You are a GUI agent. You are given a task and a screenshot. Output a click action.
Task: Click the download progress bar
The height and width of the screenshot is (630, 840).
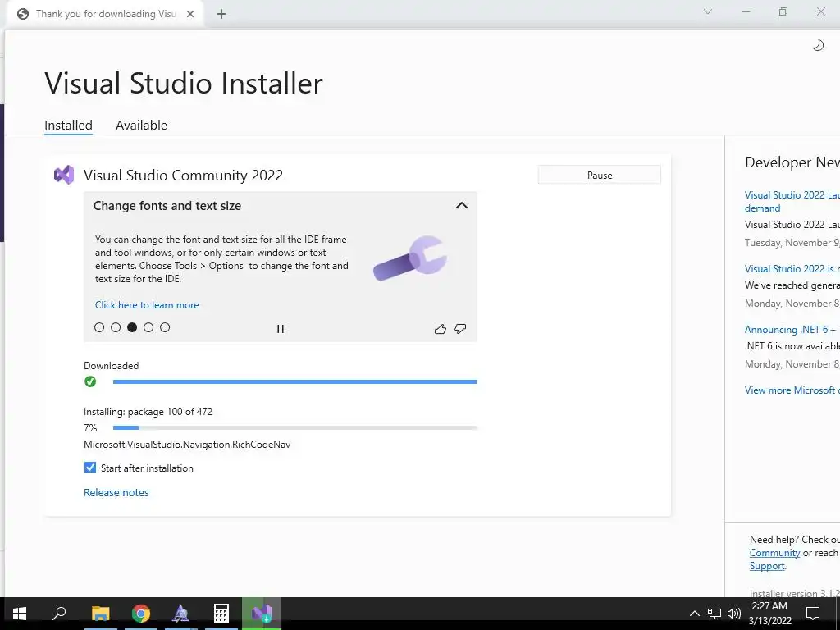294,382
